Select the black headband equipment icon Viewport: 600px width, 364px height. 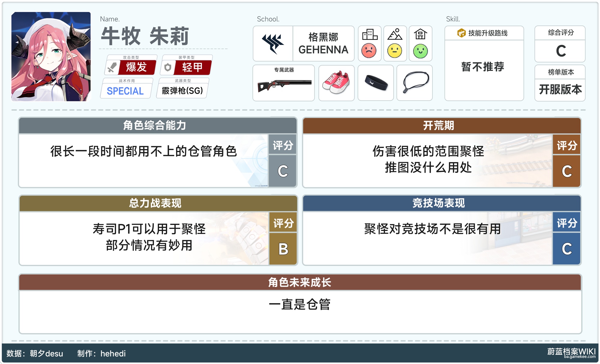376,83
